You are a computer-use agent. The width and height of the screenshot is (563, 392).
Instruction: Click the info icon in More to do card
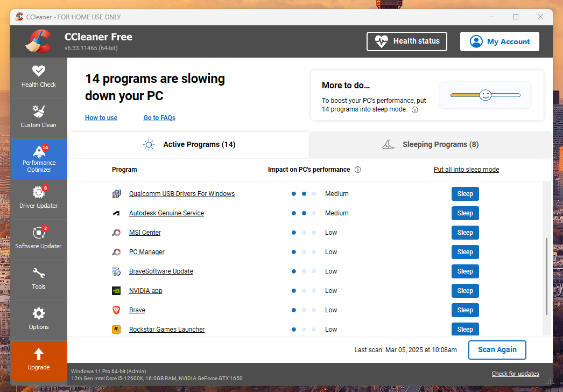414,110
